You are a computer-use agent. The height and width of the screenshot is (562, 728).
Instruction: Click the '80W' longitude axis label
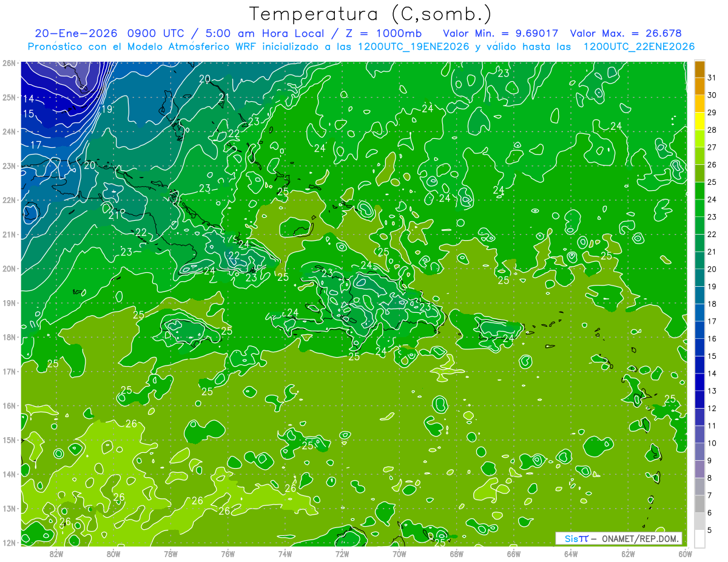click(113, 554)
